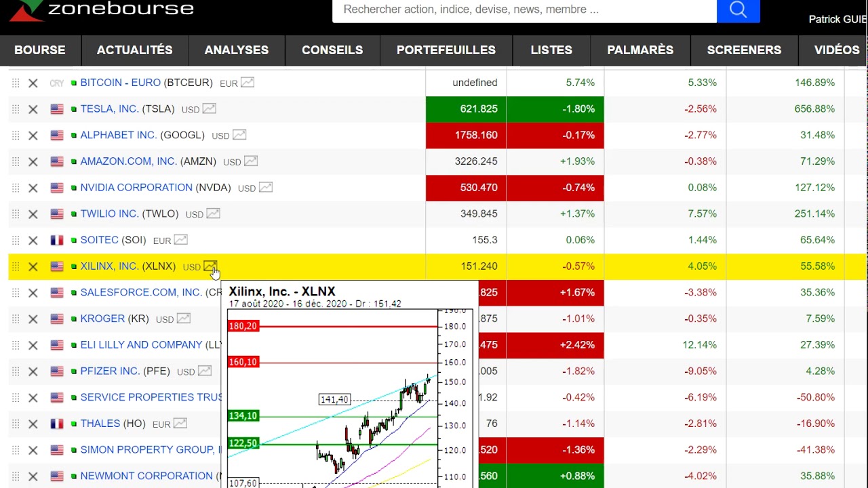Remove Xilinx row with X icon

[33, 266]
